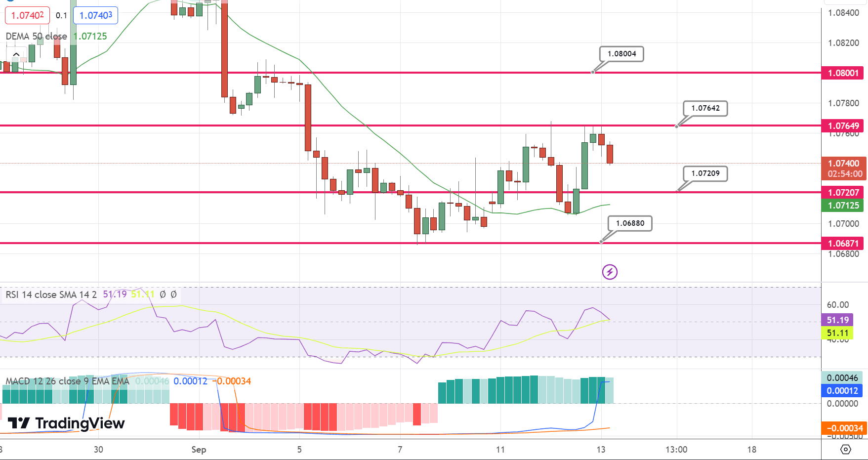
Task: Click the 0.1 spread value
Action: click(x=61, y=15)
